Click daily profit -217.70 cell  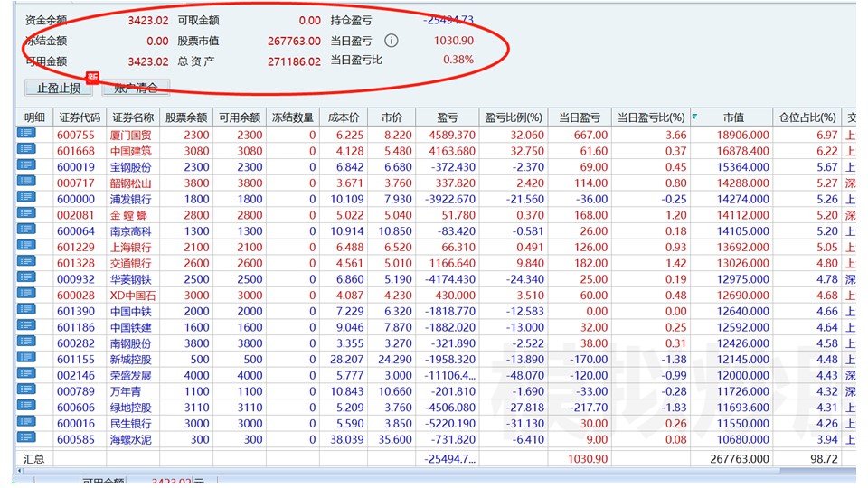coord(589,408)
